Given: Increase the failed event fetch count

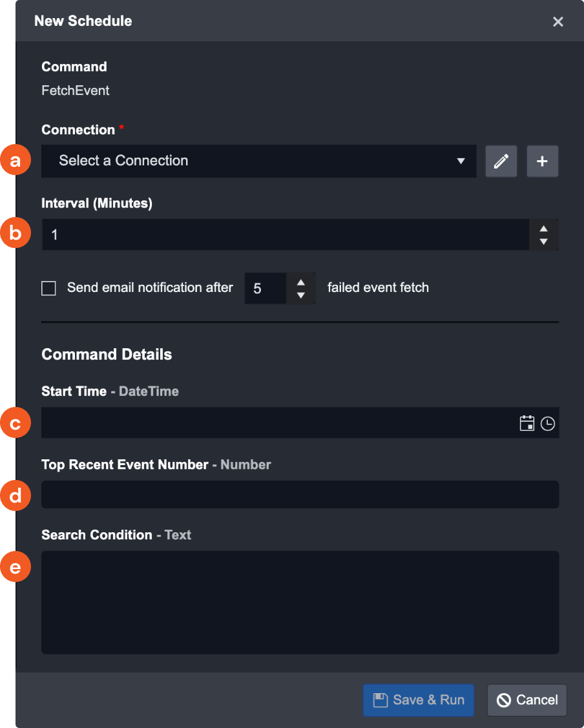Looking at the screenshot, I should point(300,282).
